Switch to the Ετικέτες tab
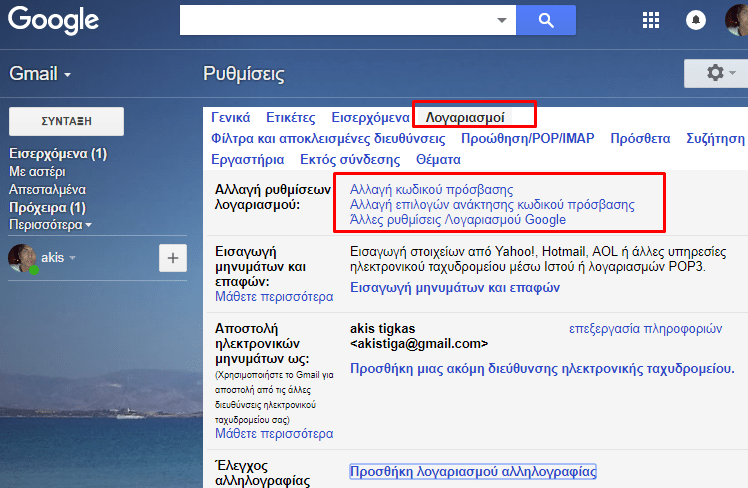748x488 pixels. pyautogui.click(x=291, y=117)
